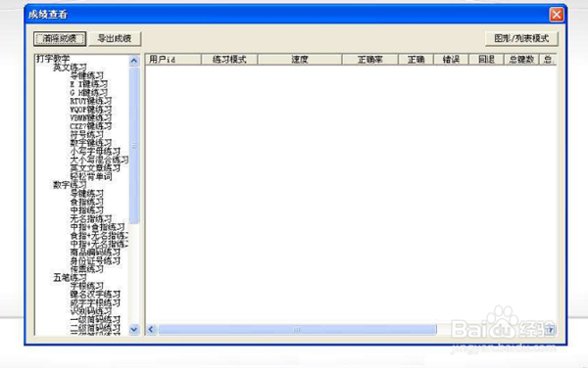Screen dimensions: 588x368
Task: Select 一级简码练习 tree item
Action: [x=95, y=320]
